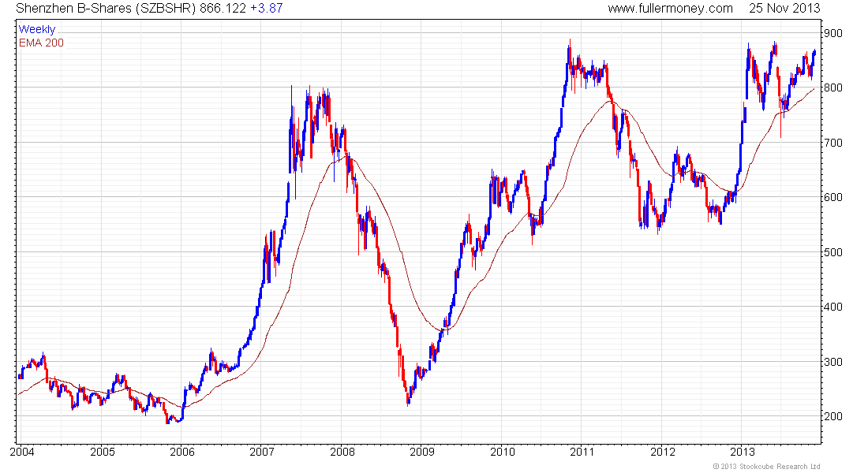This screenshot has width=868, height=473.
Task: Select the price value '866.122'
Action: [223, 9]
